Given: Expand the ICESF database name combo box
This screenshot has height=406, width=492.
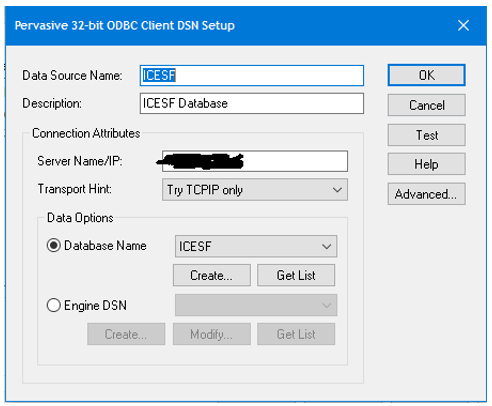Looking at the screenshot, I should [256, 246].
